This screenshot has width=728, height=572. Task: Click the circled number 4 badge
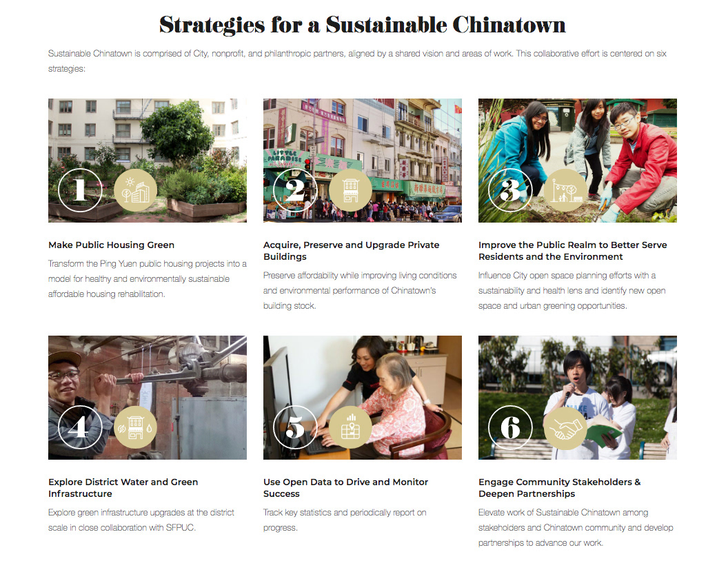(80, 427)
